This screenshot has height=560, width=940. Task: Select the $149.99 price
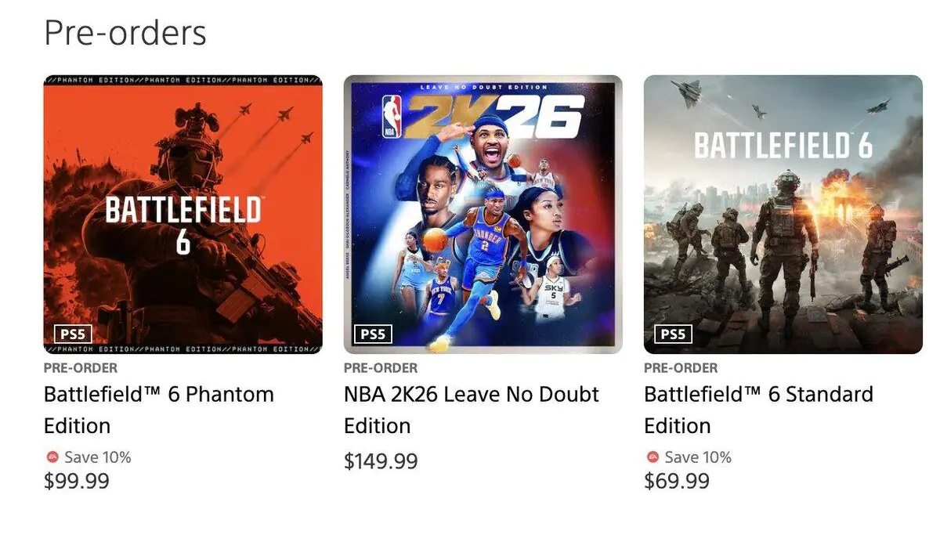[381, 461]
